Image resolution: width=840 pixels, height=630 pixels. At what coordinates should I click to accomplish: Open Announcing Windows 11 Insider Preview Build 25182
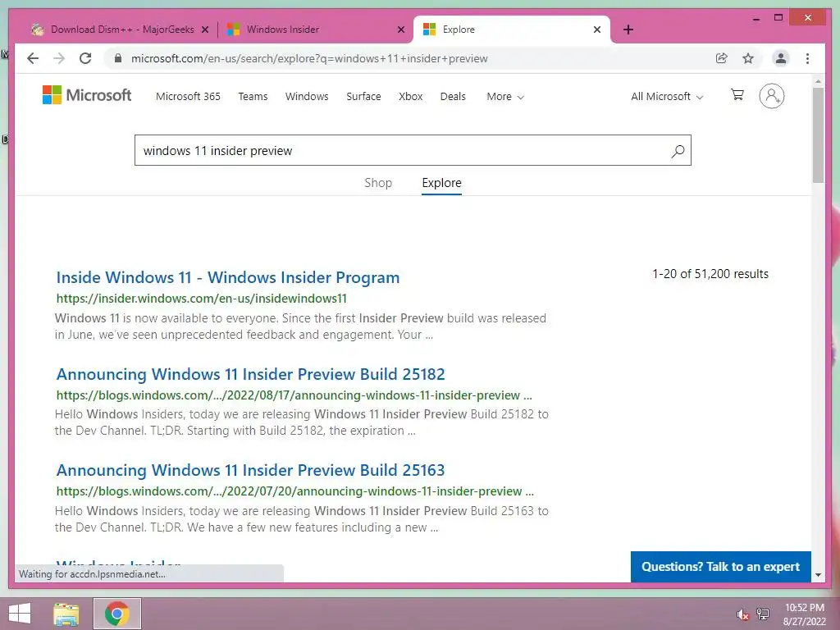[251, 374]
